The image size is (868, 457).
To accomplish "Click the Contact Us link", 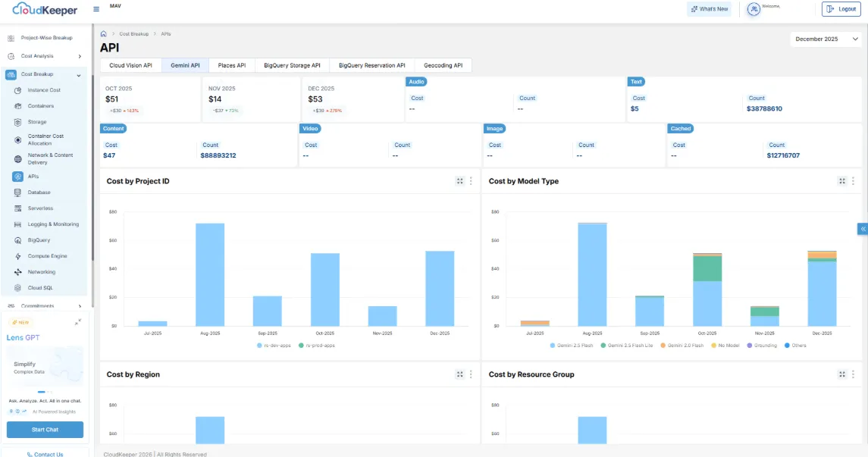I will pyautogui.click(x=45, y=454).
